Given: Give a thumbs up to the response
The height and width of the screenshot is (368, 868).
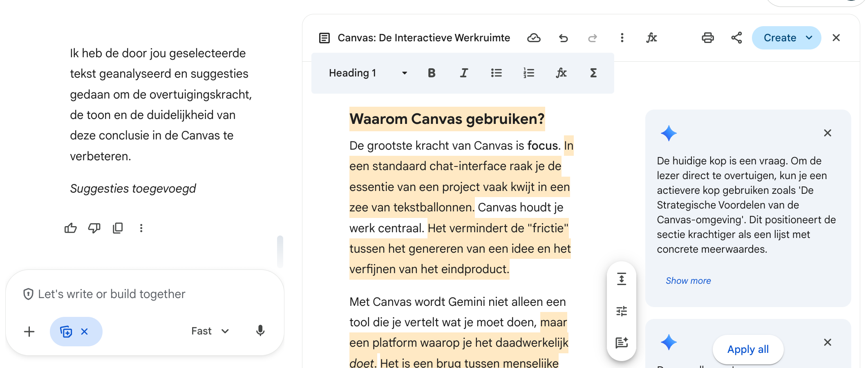Looking at the screenshot, I should click(x=71, y=228).
